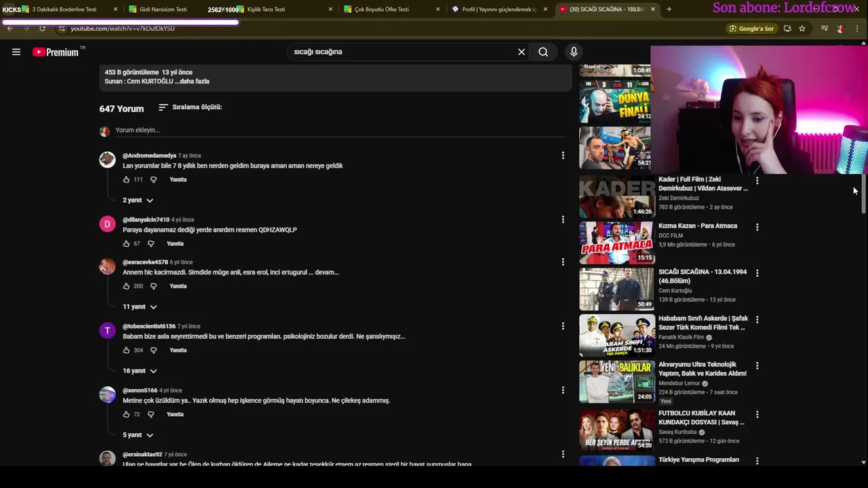Viewport: 868px width, 488px height.
Task: Open FUTBOLCU KUBİLAY KAAN video title
Action: click(701, 418)
